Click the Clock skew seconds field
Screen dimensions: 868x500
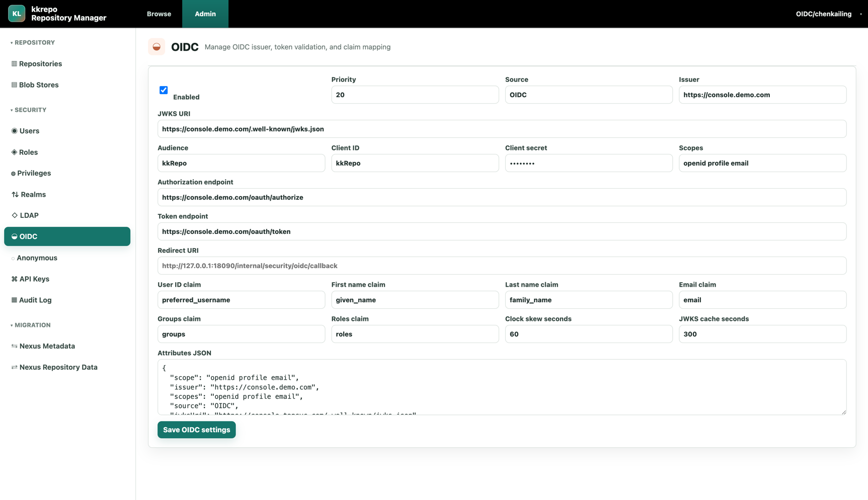[589, 334]
